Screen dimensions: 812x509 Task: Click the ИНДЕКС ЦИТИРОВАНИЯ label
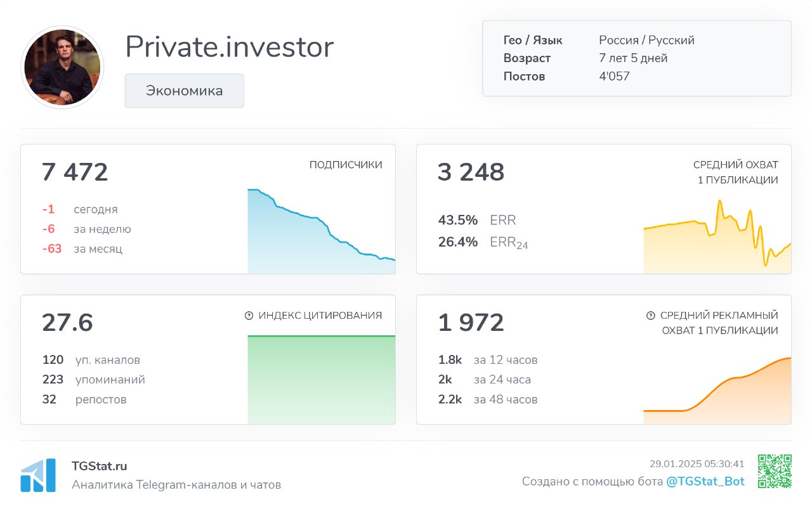tap(320, 315)
